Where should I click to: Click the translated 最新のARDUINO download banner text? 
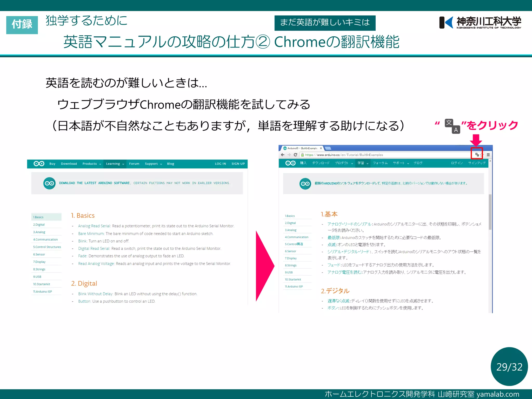pos(391,183)
